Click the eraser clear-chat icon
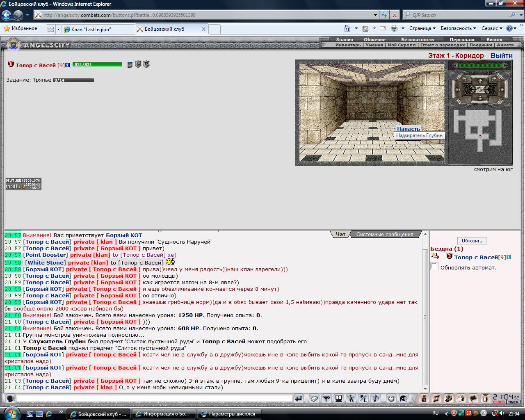Viewport: 525px width, 420px height. (314, 399)
